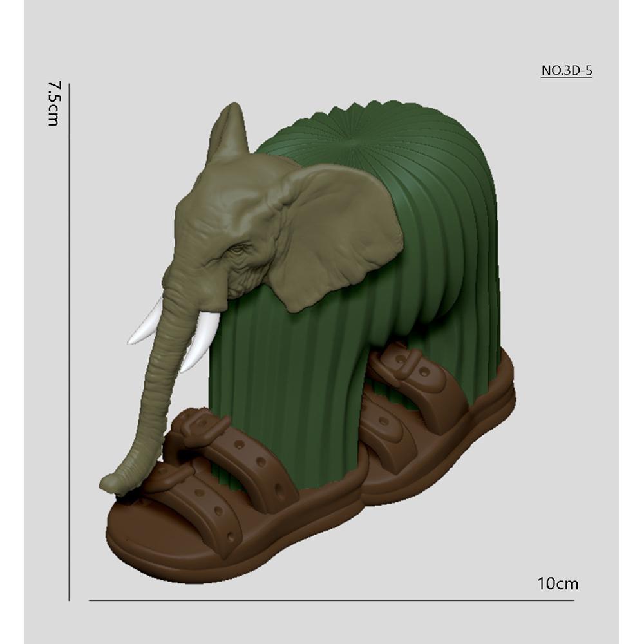
Task: Click the elephant's eye
Action: tap(240, 249)
